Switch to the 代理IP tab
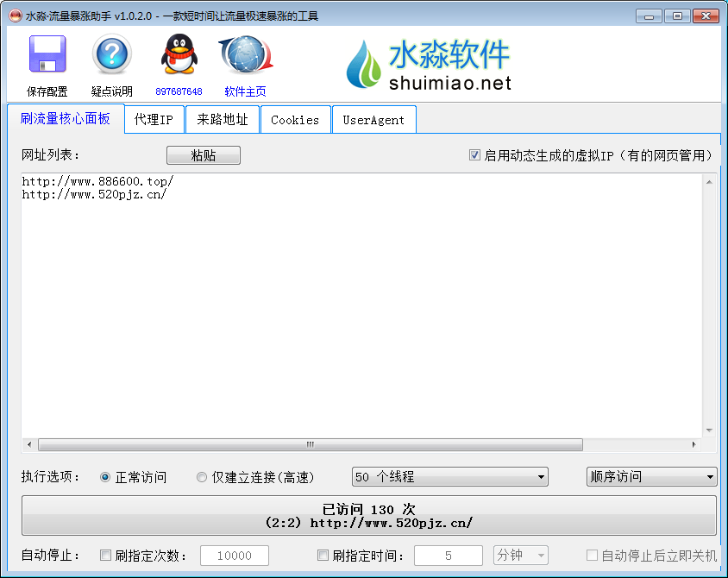 click(x=154, y=120)
